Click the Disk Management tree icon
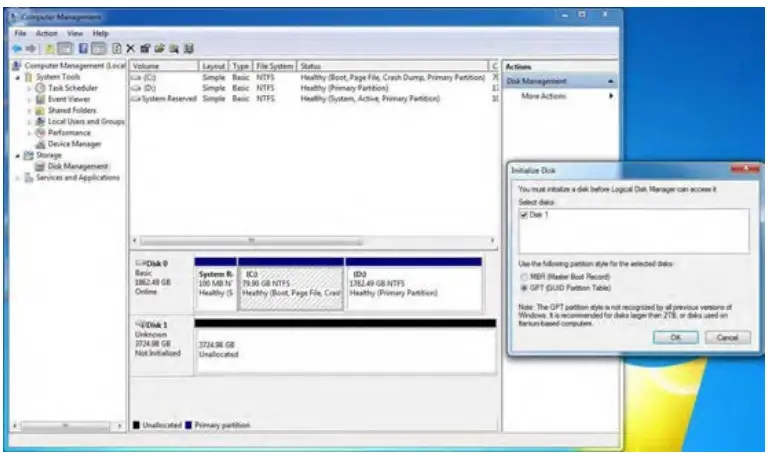This screenshot has height=457, width=769. coord(40,167)
